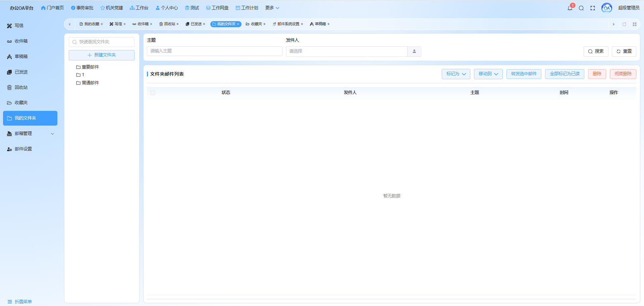Close the 我的文件夹 tab
Screen dimensions: 644x306
238,24
